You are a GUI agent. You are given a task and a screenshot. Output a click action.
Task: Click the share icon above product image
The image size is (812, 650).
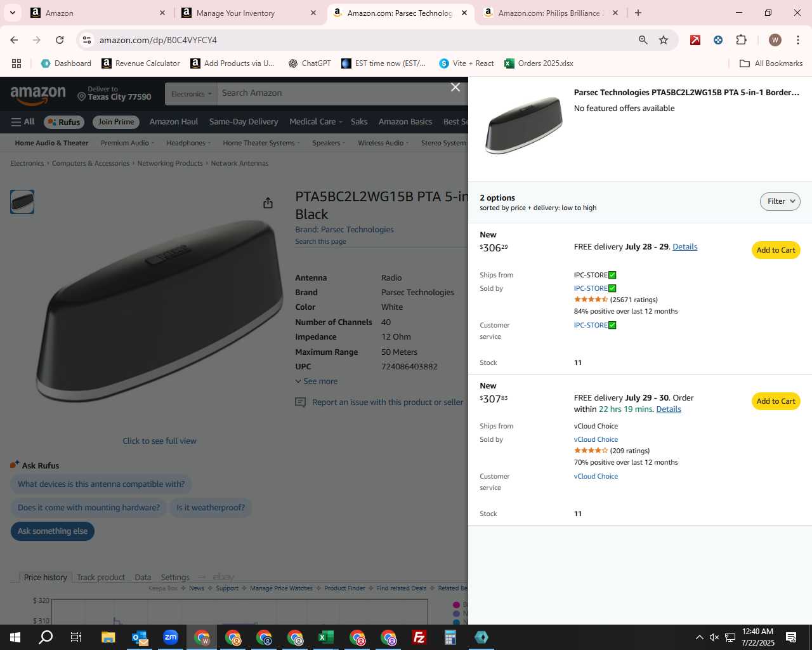[x=268, y=202]
